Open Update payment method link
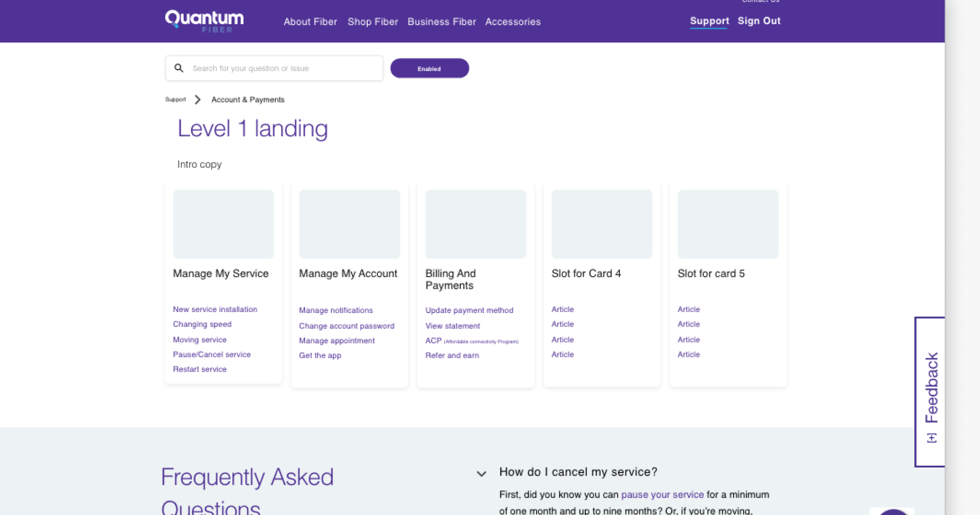The image size is (980, 515). tap(469, 310)
